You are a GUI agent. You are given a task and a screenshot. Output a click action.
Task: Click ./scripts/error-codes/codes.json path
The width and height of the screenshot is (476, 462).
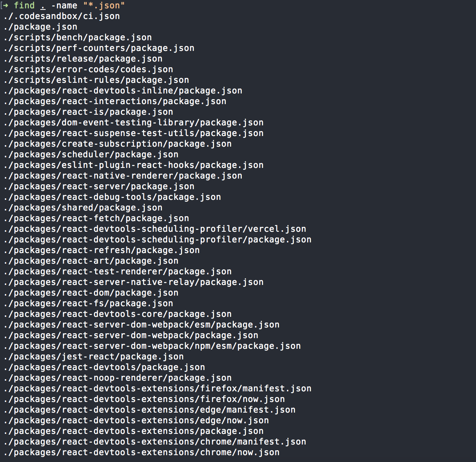(x=88, y=69)
